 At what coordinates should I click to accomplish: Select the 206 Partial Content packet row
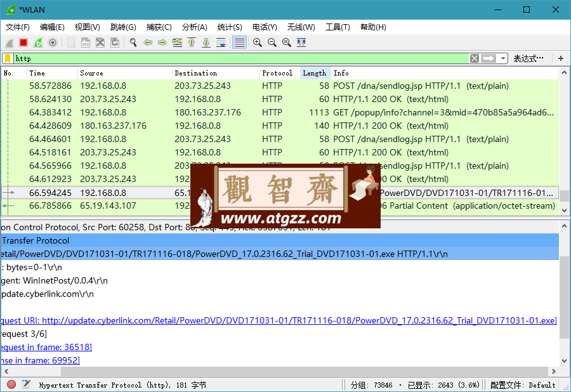point(280,206)
